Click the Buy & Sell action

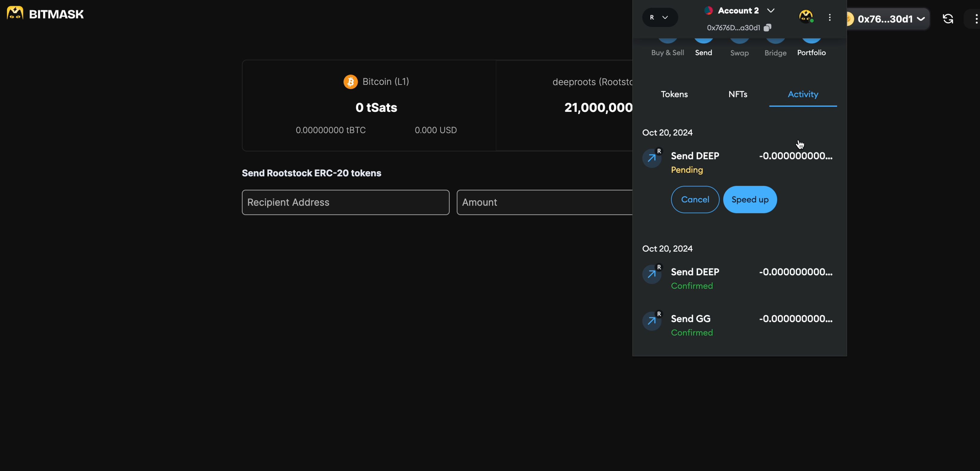pos(668,48)
